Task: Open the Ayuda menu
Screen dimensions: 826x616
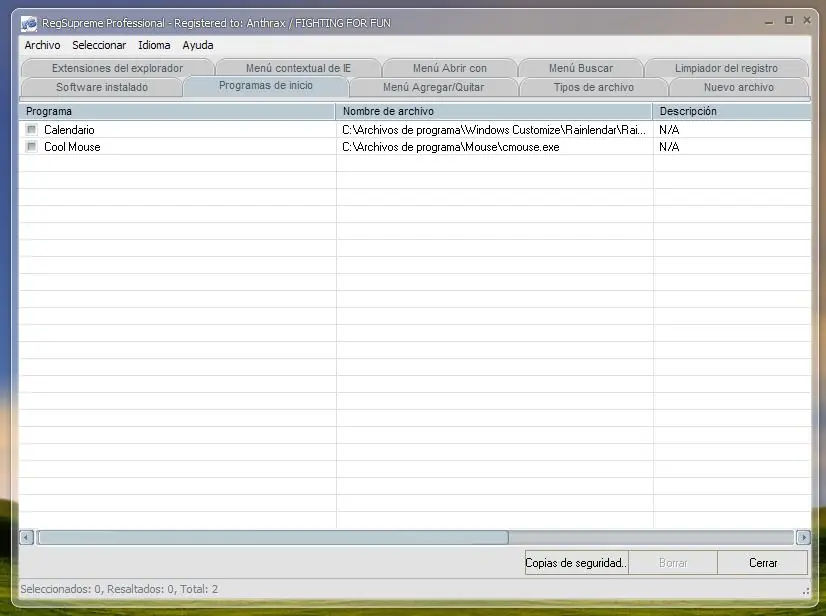Action: click(198, 45)
